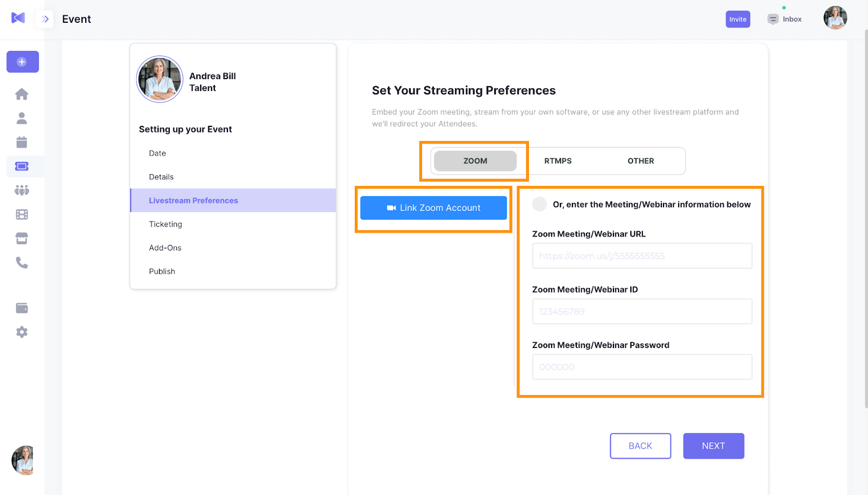
Task: Open the top-right profile avatar menu
Action: [835, 18]
